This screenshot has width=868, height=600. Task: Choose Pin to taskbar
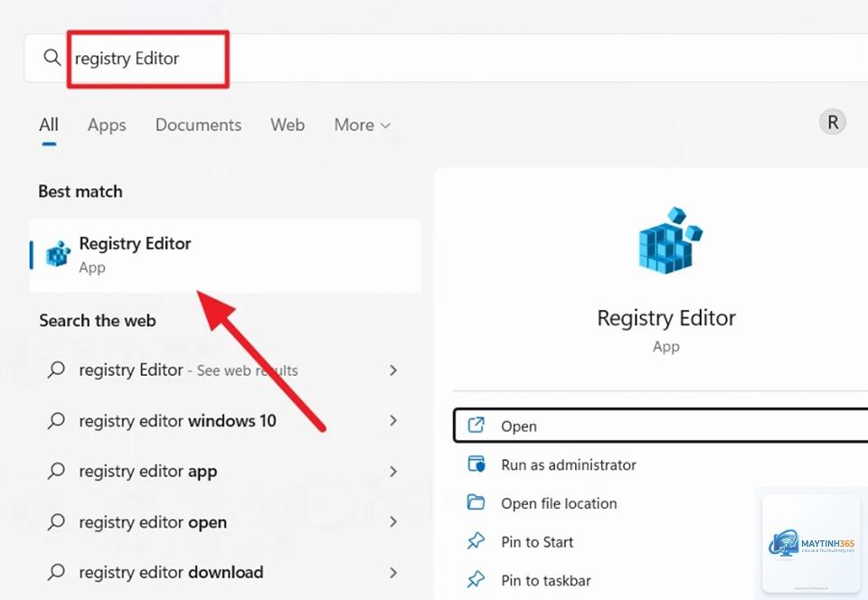click(x=546, y=581)
